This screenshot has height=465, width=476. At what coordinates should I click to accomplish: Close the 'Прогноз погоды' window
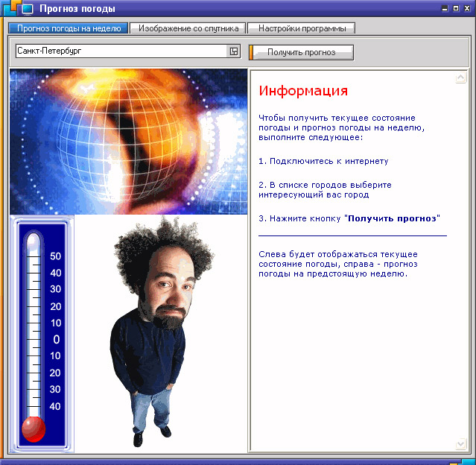[x=467, y=8]
